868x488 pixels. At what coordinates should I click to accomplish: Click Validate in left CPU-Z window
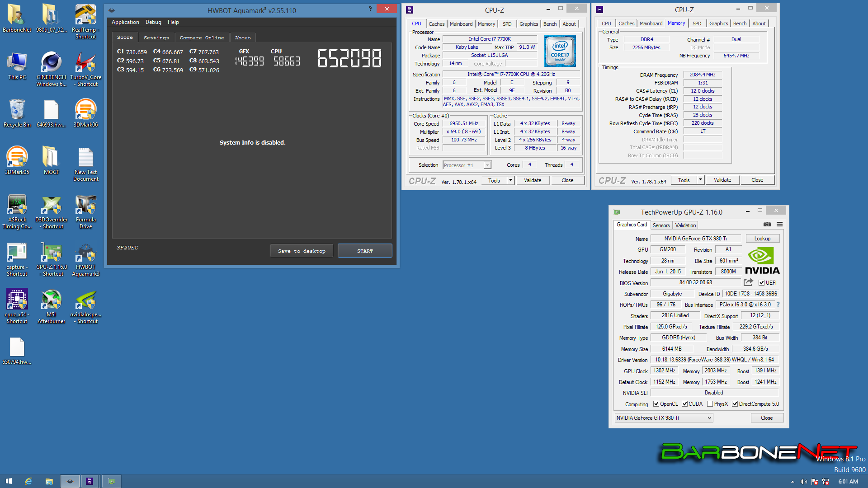(x=533, y=180)
